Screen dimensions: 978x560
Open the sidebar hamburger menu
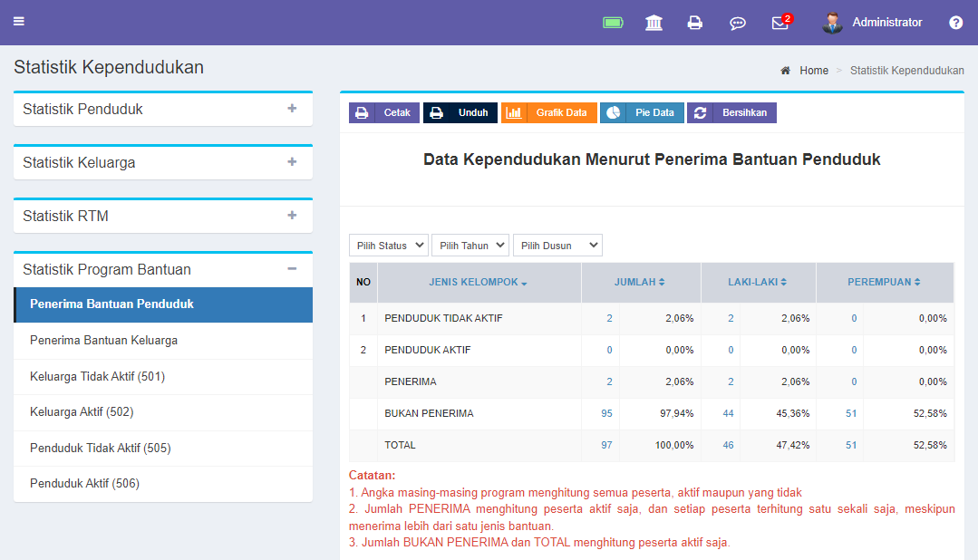(18, 22)
